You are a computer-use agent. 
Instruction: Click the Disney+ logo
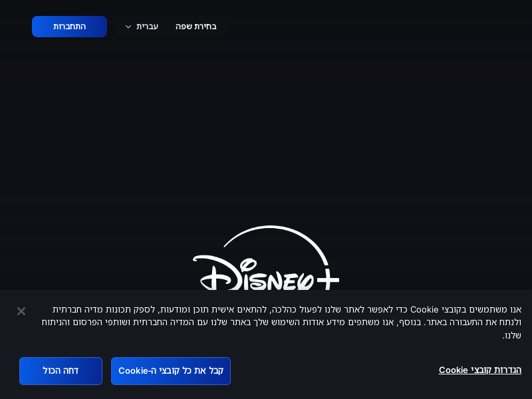click(x=266, y=258)
